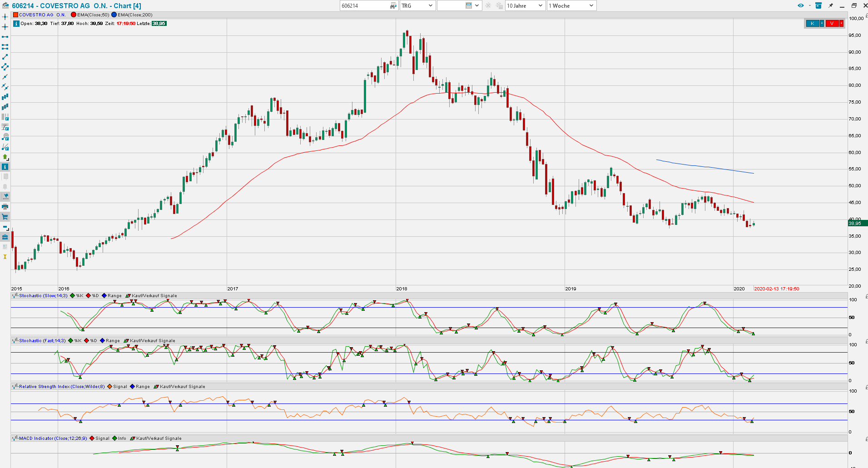Viewport: 868px width, 468px height.
Task: Toggle Kauf/Verkauf Signale in Stochastic Slow
Action: tap(151, 296)
